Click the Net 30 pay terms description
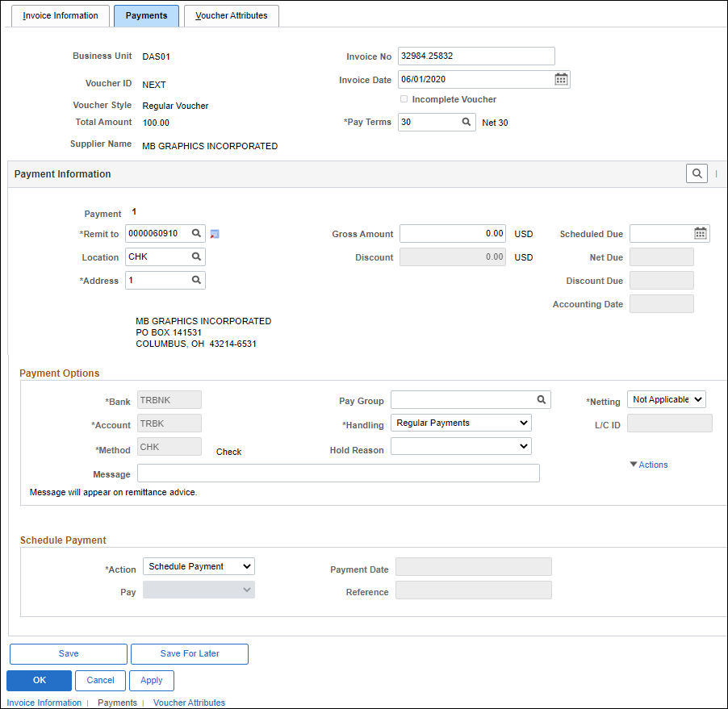 [x=495, y=123]
